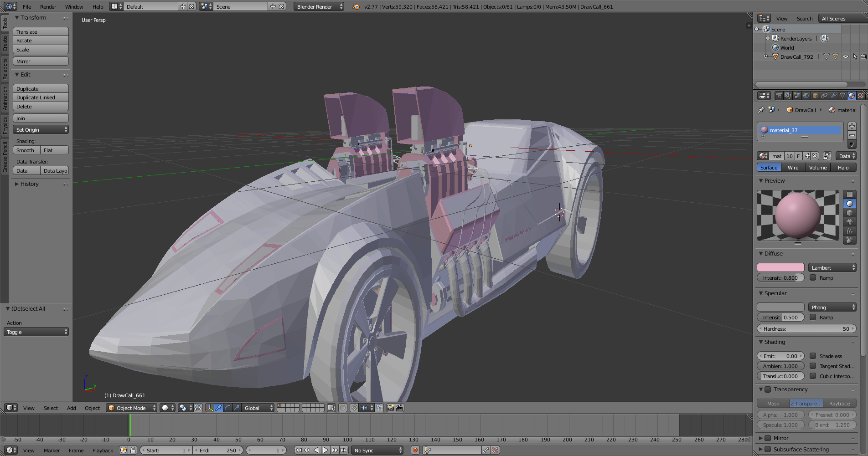868x456 pixels.
Task: Select the monkey preview shape icon
Action: [x=849, y=222]
